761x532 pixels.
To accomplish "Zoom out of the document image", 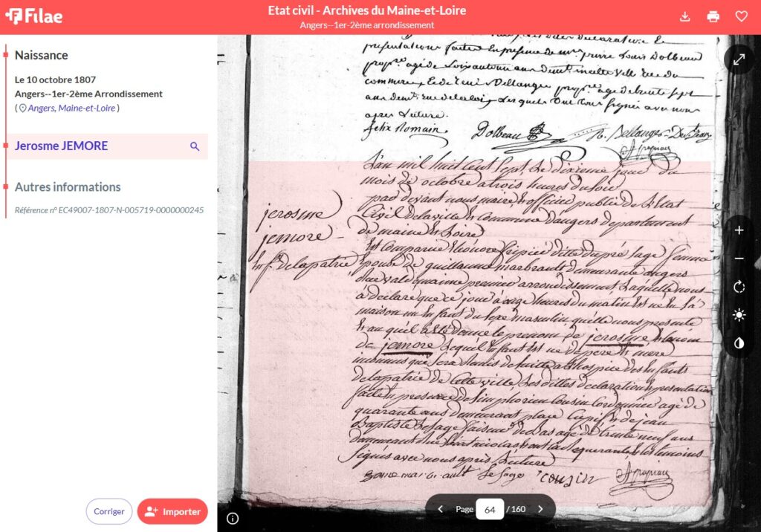I will coord(739,259).
